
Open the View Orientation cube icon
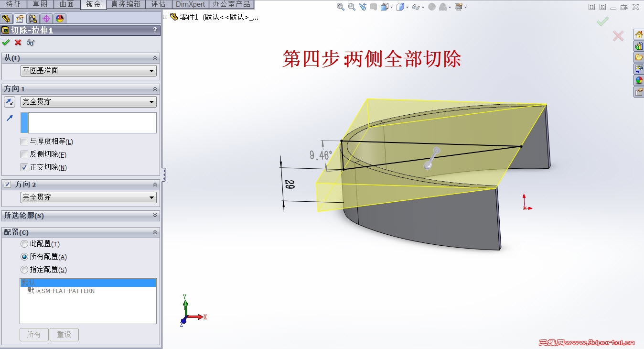click(384, 7)
